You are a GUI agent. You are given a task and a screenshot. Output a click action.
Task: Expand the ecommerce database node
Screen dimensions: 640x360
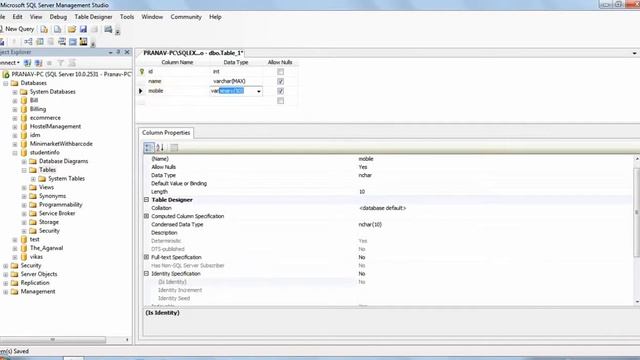coord(15,118)
